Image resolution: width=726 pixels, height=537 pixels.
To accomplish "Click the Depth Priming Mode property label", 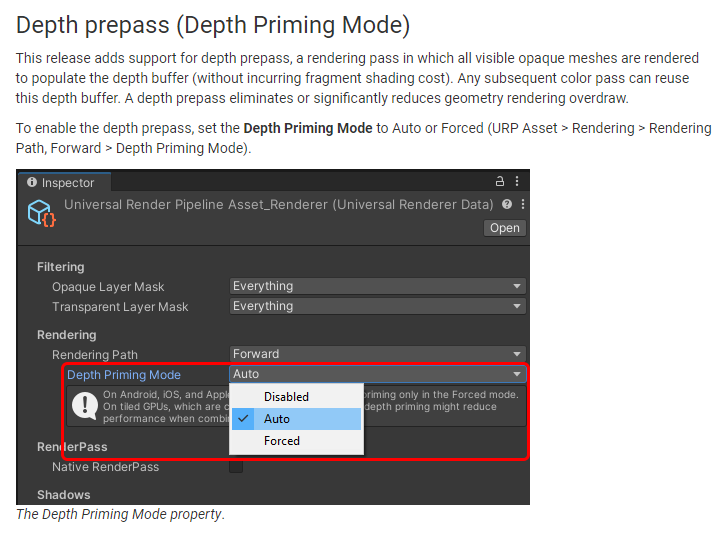I will coord(124,375).
